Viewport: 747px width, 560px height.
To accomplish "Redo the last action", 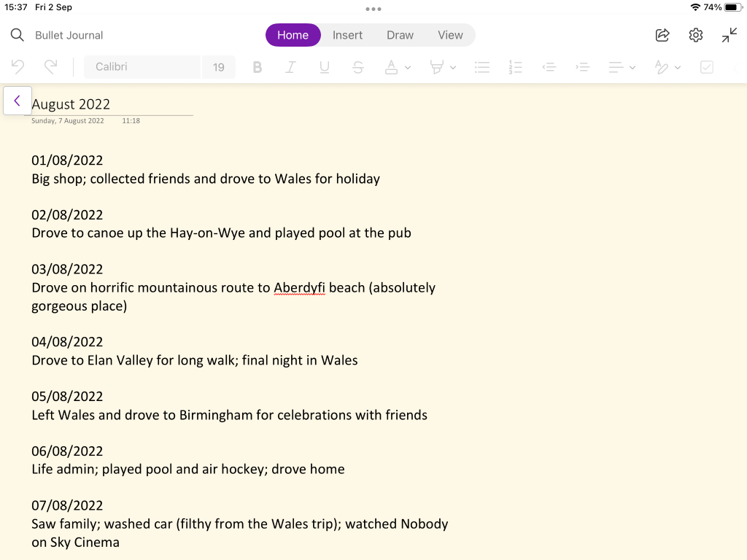I will (x=50, y=67).
